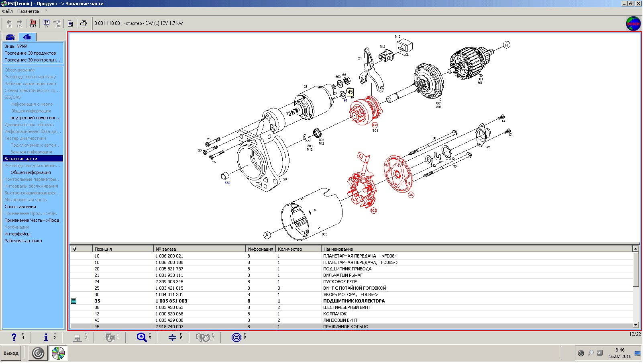Select 'ПОДШИПНИК КОЛЛЕКТОРА' row

coord(351,301)
